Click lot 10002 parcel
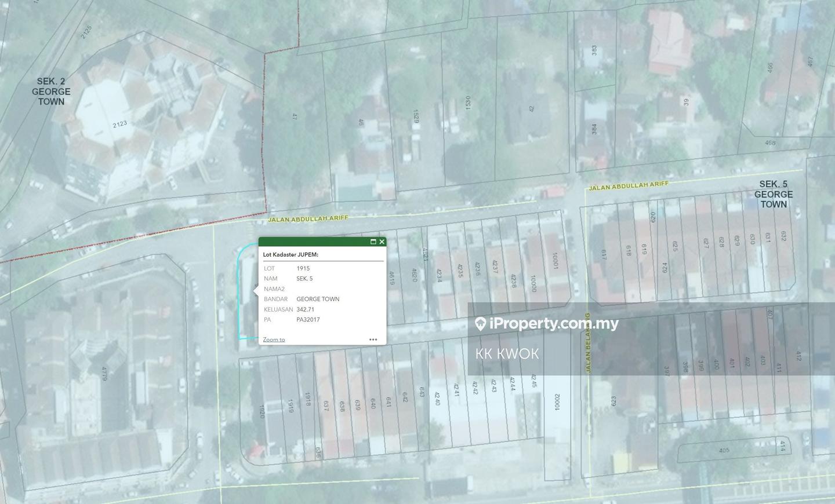Screen dimensions: 835x504 (x=557, y=402)
